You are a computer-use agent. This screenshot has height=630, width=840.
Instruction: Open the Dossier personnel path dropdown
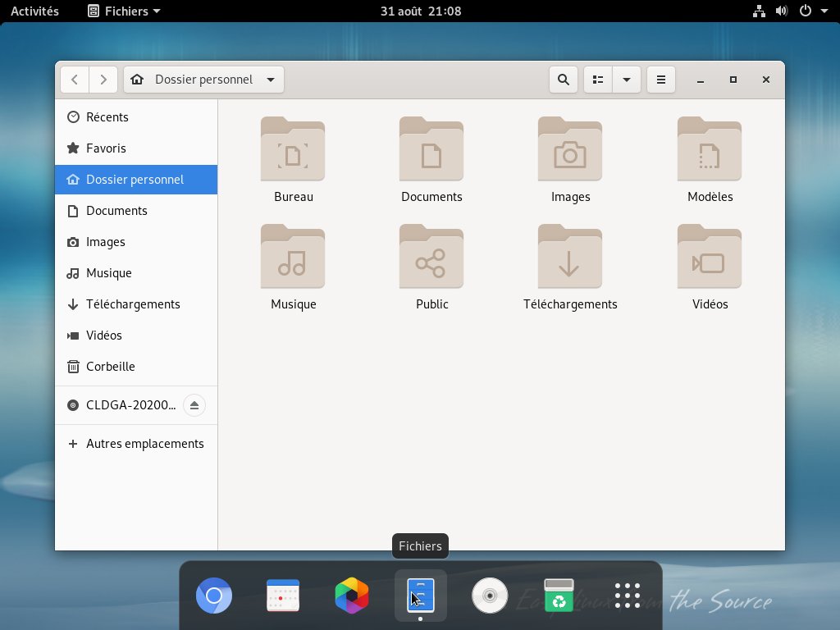coord(203,80)
